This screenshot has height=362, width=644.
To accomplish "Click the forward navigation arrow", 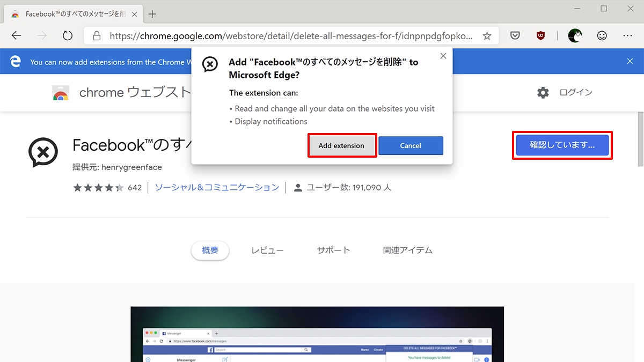I will point(42,36).
